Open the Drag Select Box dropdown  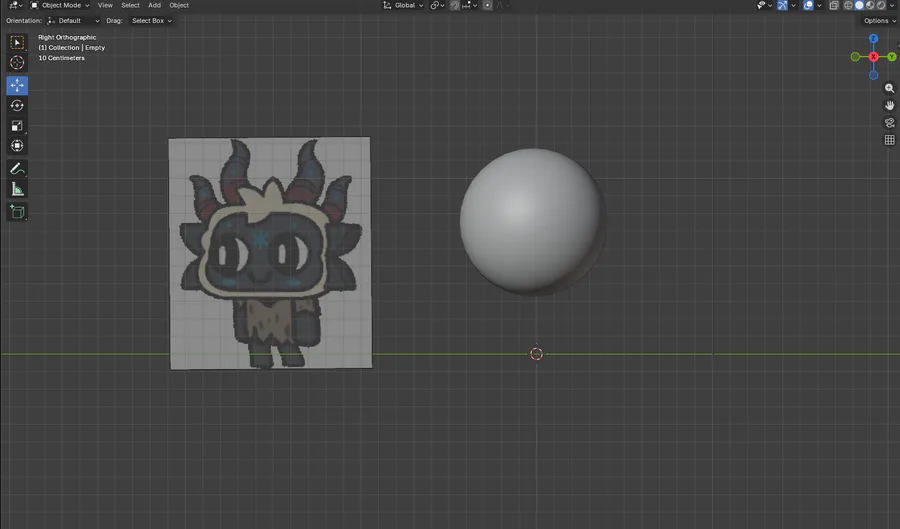pyautogui.click(x=150, y=21)
